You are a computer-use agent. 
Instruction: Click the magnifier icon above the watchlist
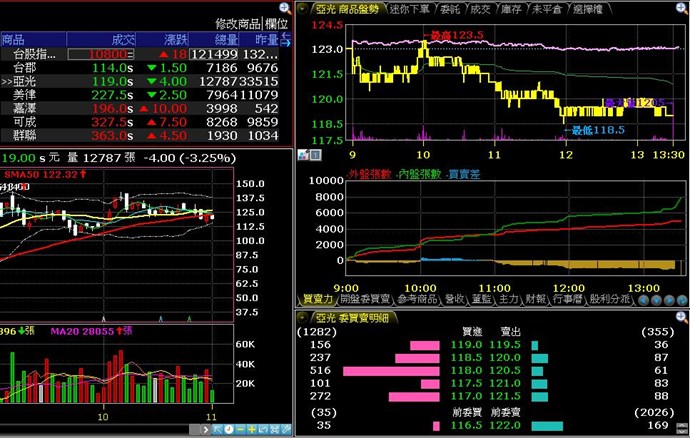point(284,7)
